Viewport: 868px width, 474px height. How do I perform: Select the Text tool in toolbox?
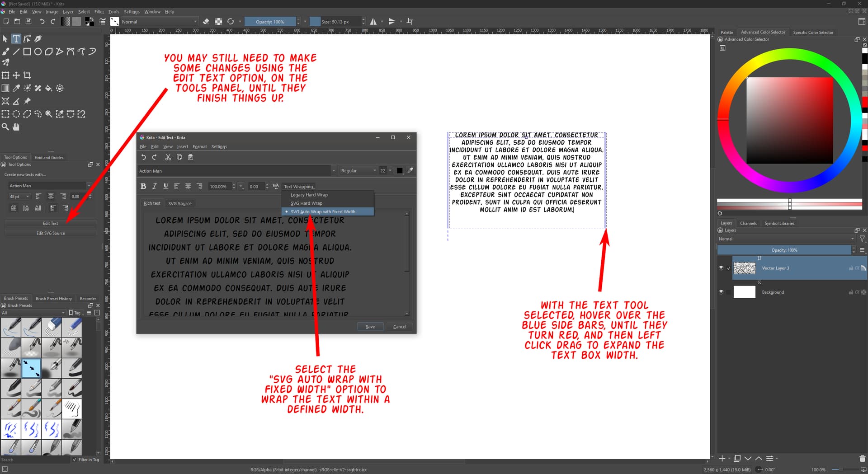(x=16, y=39)
